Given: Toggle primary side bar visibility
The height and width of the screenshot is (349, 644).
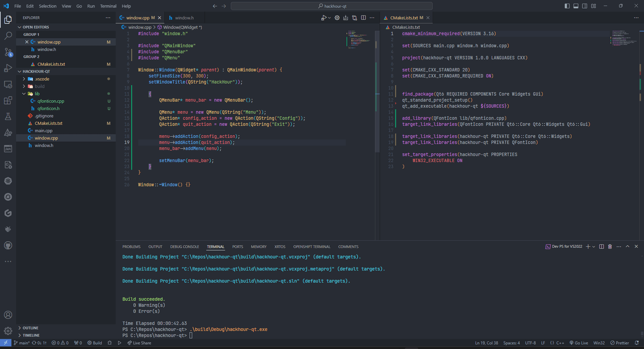Looking at the screenshot, I should tap(568, 6).
